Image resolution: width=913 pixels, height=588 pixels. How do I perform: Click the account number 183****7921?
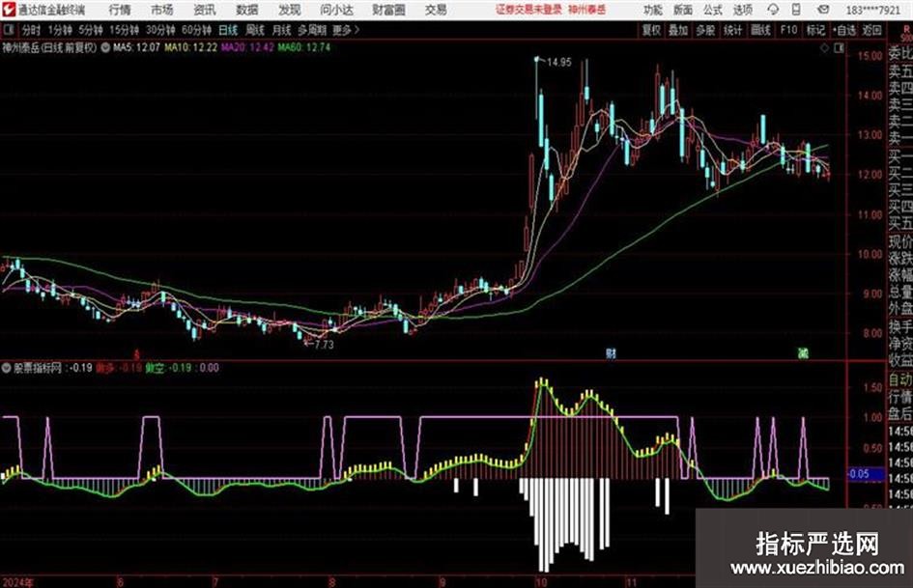point(872,11)
